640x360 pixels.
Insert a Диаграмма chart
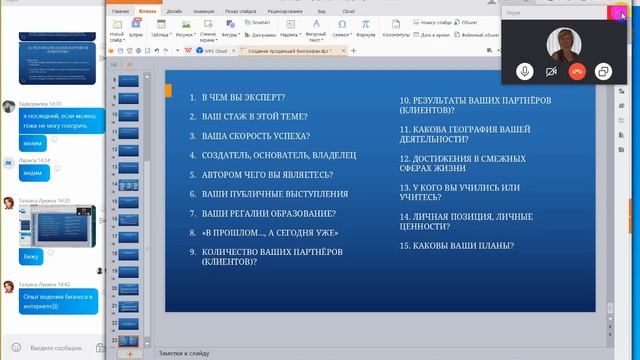[x=260, y=35]
